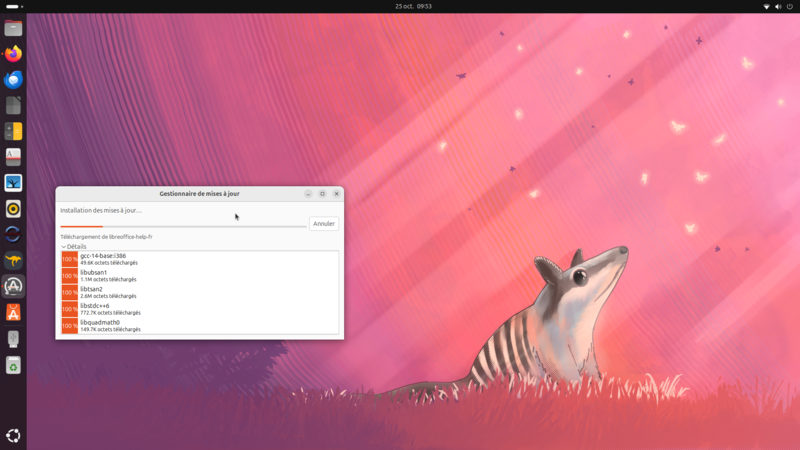Open the Trash from the dock
The height and width of the screenshot is (450, 800).
tap(13, 365)
